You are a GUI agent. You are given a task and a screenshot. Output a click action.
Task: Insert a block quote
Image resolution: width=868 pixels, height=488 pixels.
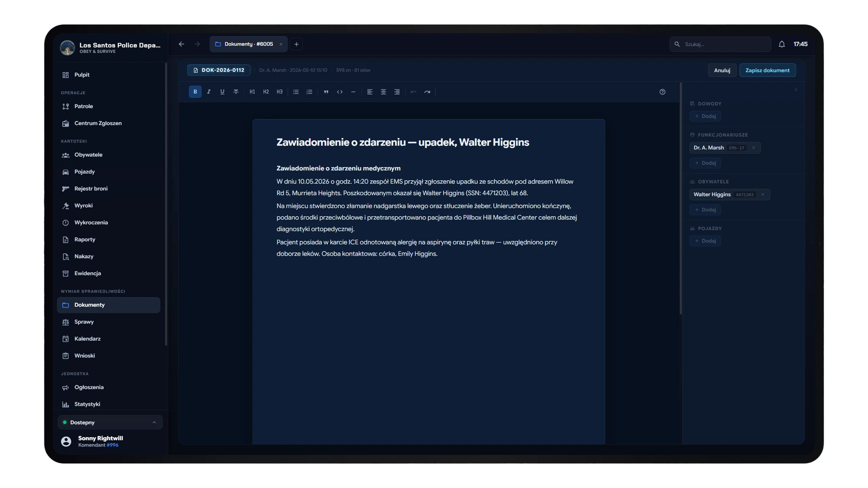(326, 91)
